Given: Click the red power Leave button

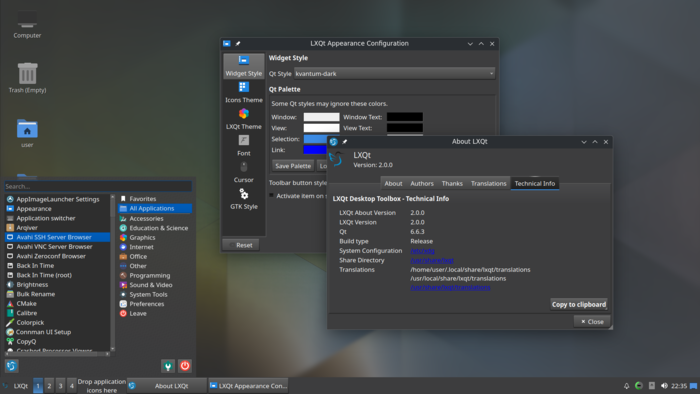Looking at the screenshot, I should (x=185, y=366).
